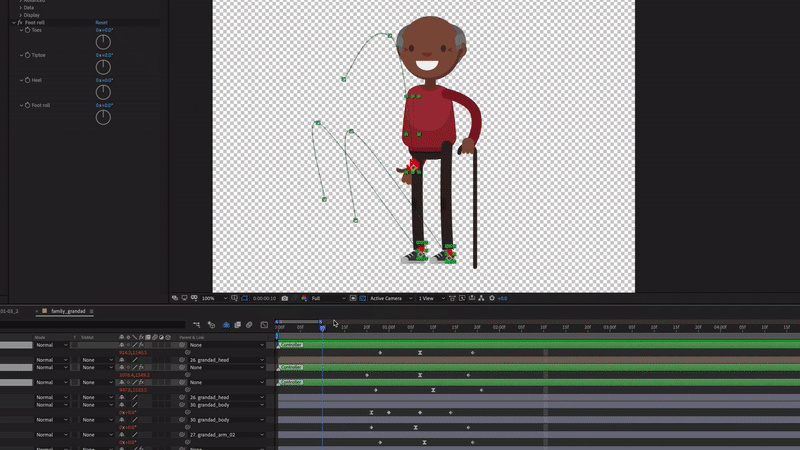800x450 pixels.
Task: Toggle the Transparency Grid button
Action: (x=363, y=298)
